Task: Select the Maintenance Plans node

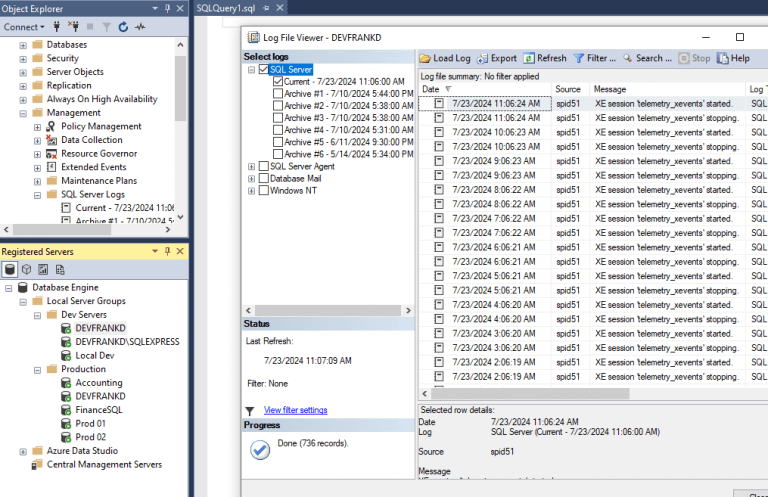Action: pos(99,181)
